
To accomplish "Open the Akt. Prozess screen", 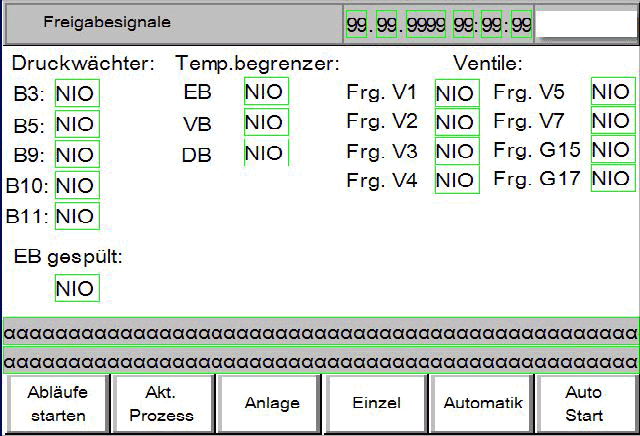I will (162, 403).
